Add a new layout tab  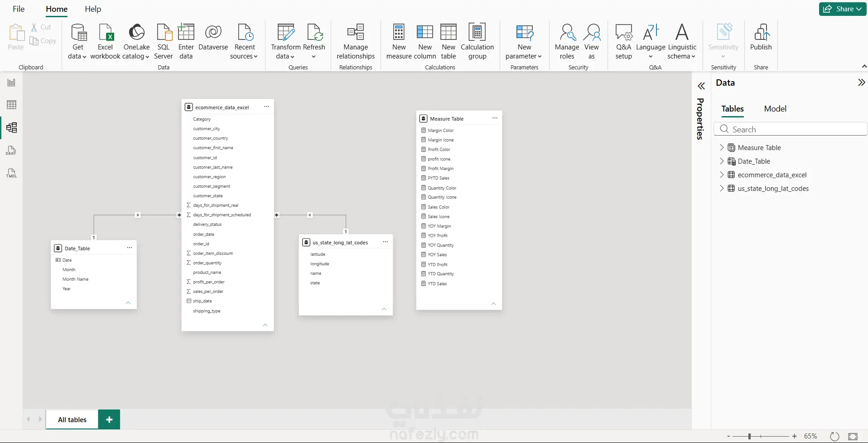pyautogui.click(x=109, y=420)
